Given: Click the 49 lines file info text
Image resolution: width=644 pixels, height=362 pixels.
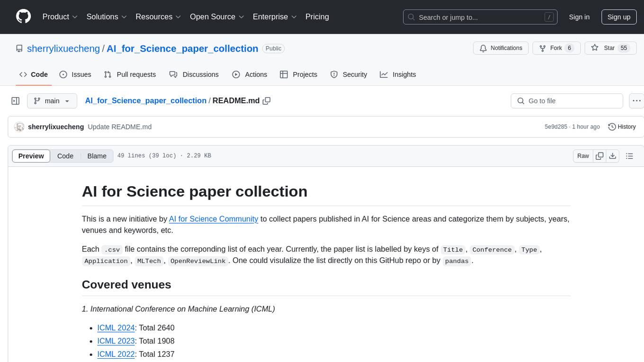Looking at the screenshot, I should coord(164,156).
